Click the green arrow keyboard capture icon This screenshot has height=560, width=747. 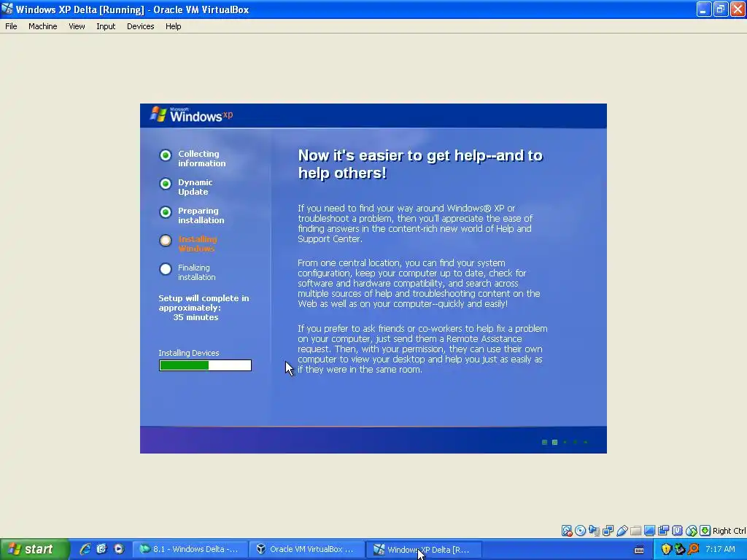pos(705,531)
